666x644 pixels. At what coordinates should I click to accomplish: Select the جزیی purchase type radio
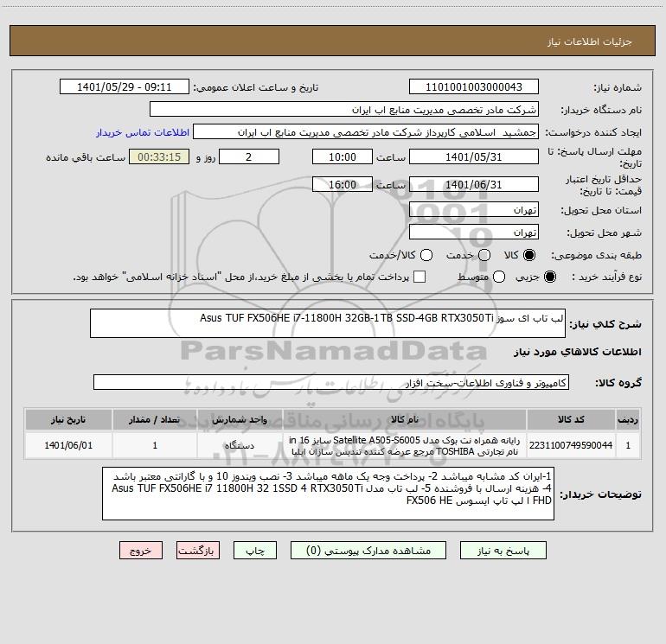point(549,277)
